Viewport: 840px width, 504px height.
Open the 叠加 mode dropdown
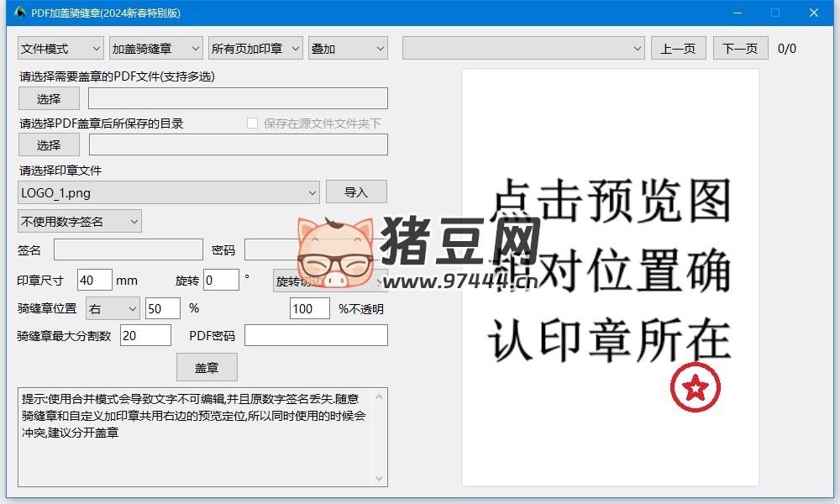(x=348, y=49)
